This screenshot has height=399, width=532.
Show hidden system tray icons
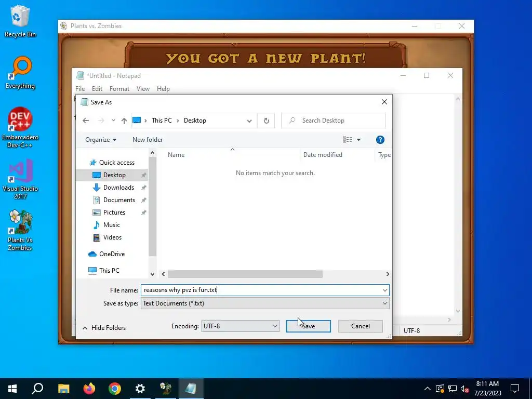point(428,389)
